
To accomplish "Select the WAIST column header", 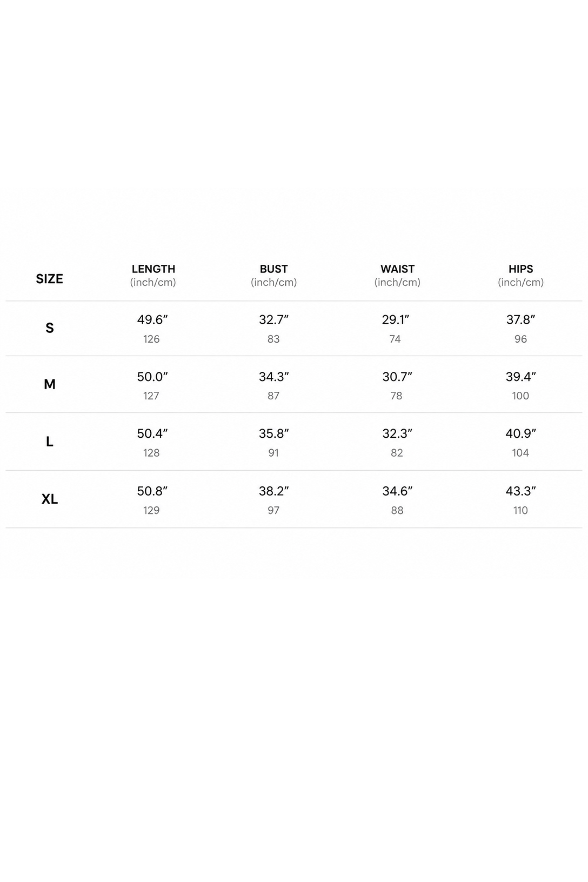I will (x=397, y=275).
